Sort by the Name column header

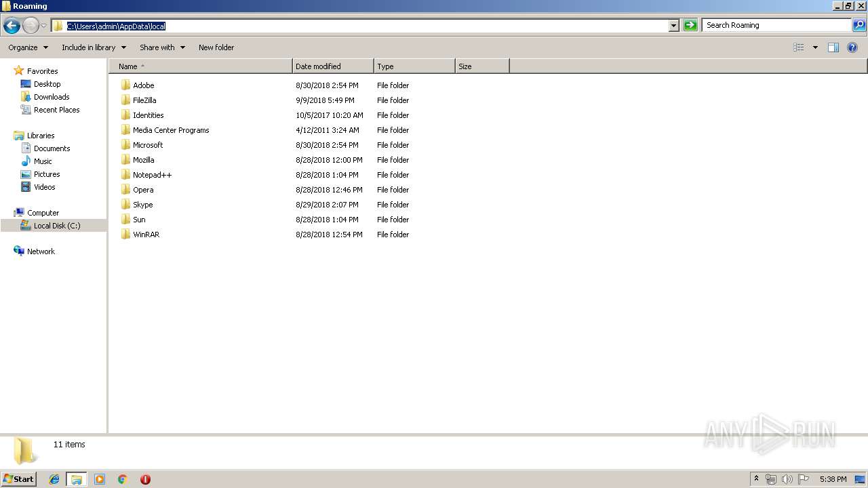tap(200, 66)
